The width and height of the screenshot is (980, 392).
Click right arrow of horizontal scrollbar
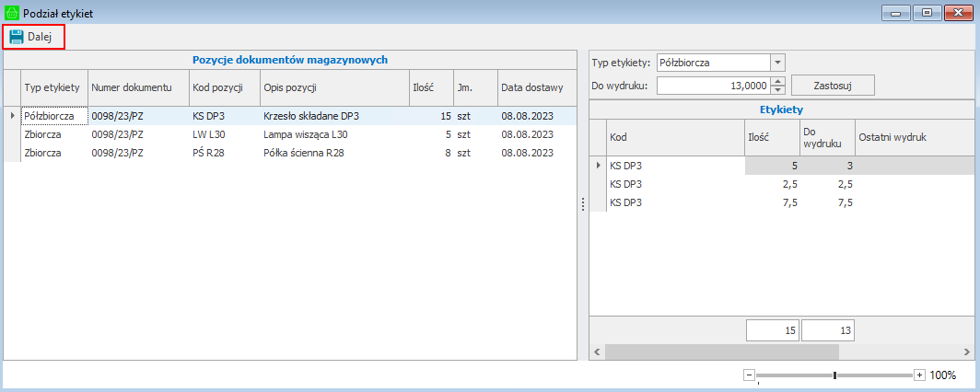pos(966,352)
